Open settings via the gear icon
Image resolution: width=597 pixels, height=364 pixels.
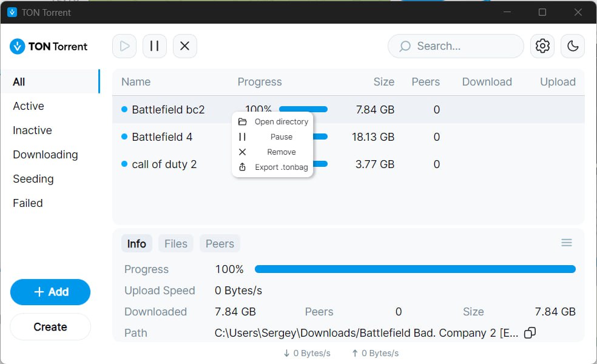pyautogui.click(x=542, y=46)
